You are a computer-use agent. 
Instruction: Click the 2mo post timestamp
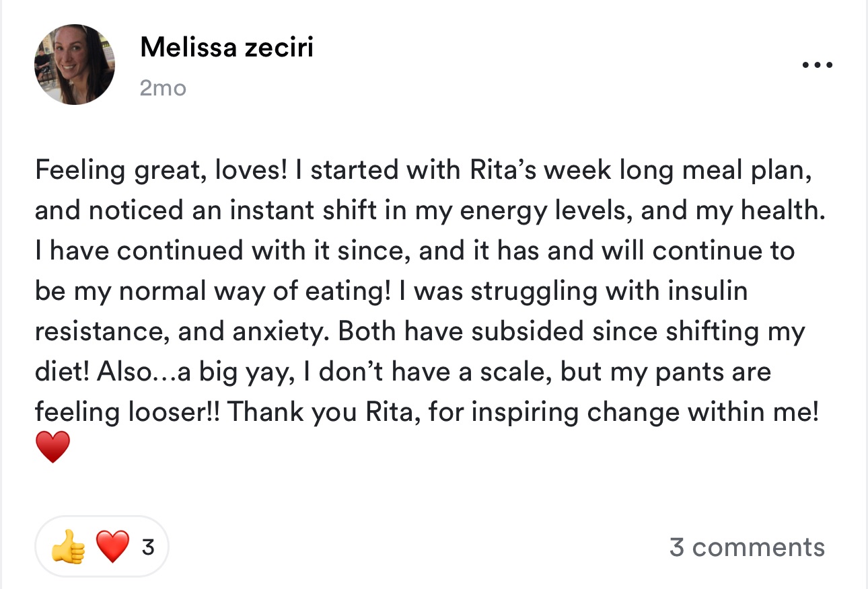(163, 88)
